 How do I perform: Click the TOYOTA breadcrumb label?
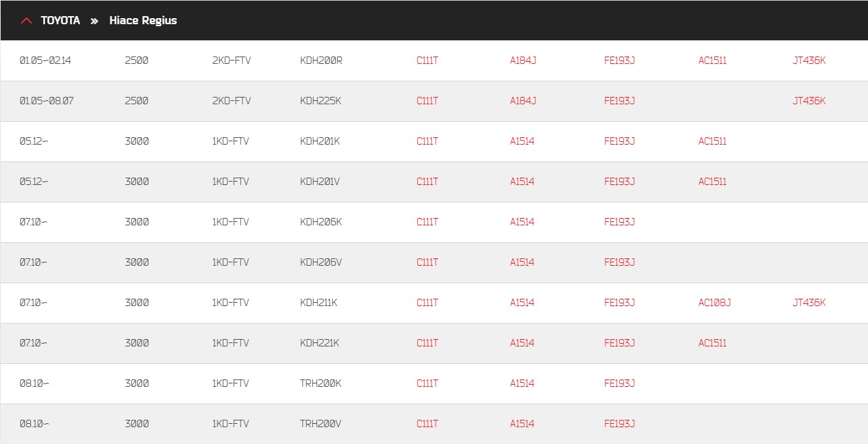[x=61, y=21]
